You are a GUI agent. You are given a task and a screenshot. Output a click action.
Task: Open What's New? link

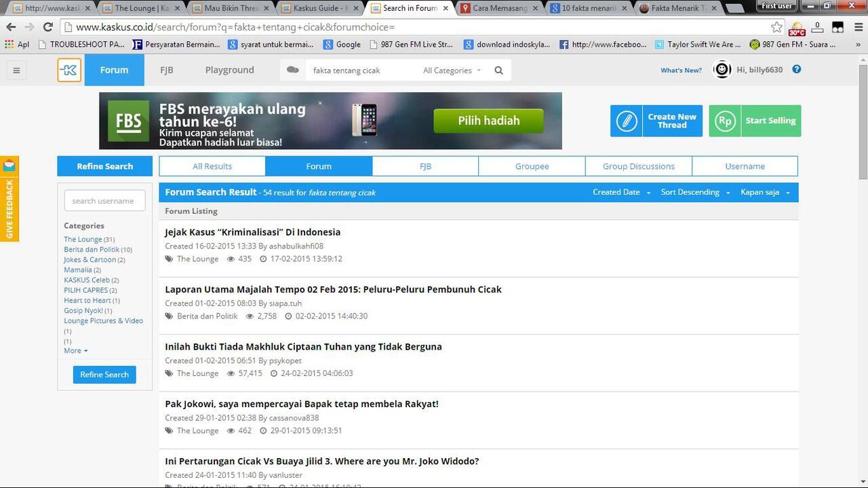pos(681,70)
